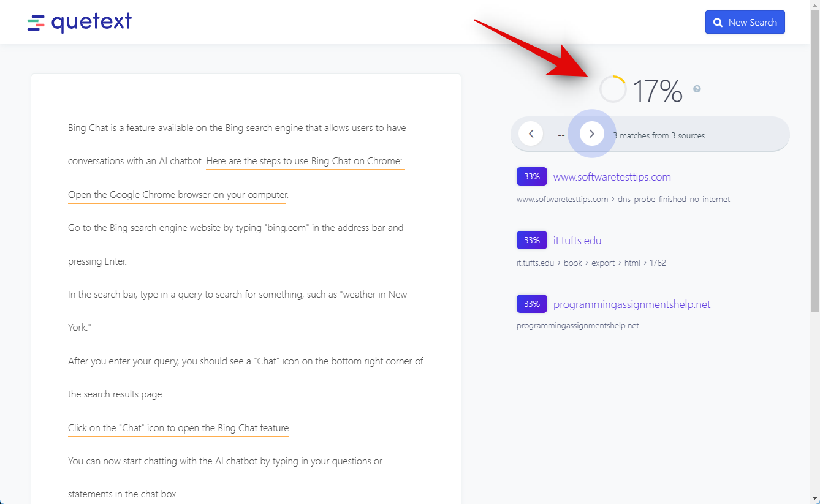Go to the next match
This screenshot has width=820, height=504.
pos(592,134)
